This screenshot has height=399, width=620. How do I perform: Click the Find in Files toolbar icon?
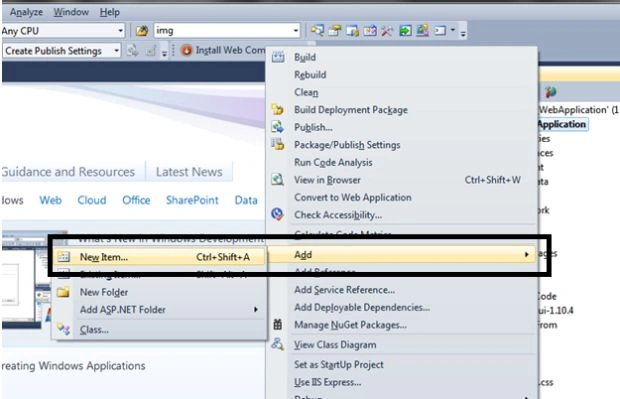pyautogui.click(x=142, y=31)
